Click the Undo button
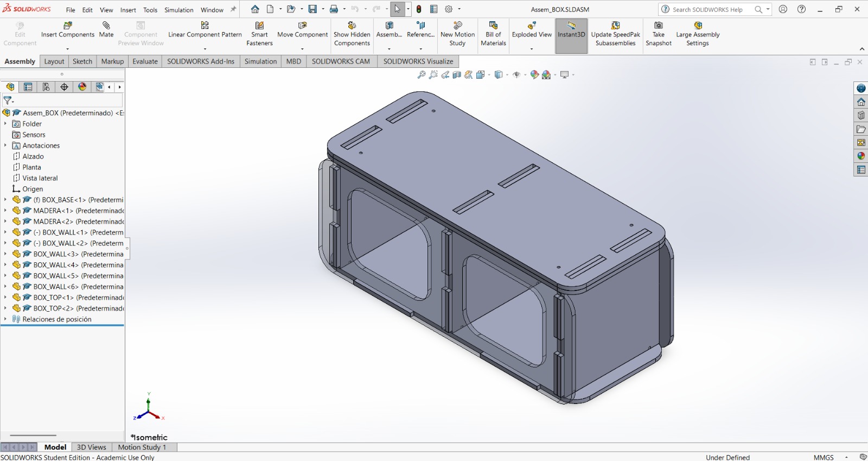 coord(355,9)
